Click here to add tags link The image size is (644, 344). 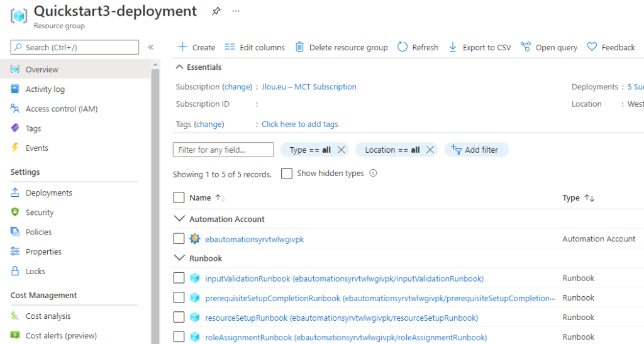pos(300,124)
